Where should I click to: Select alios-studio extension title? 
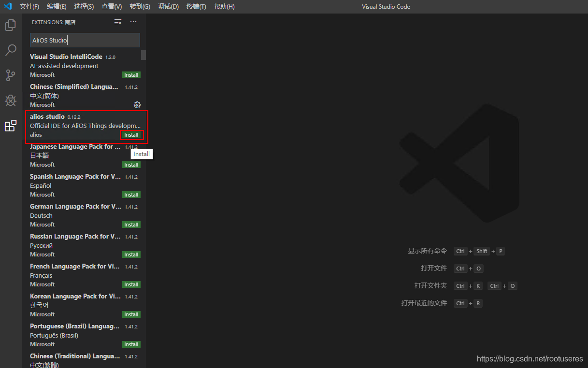[47, 116]
